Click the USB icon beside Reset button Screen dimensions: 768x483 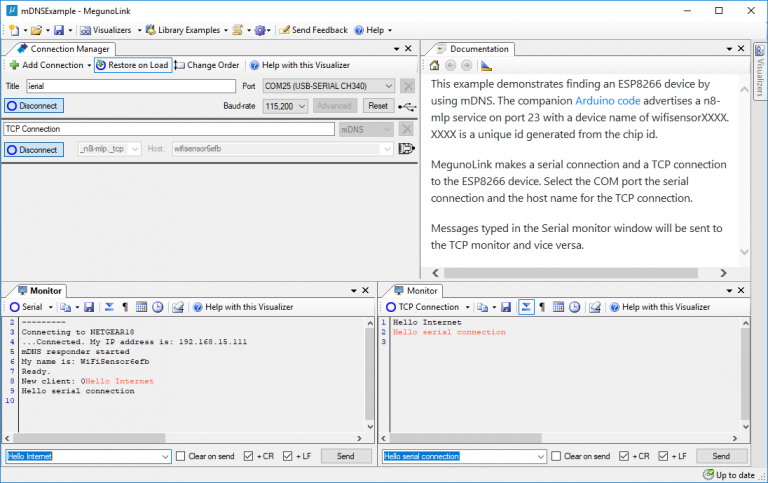point(407,106)
